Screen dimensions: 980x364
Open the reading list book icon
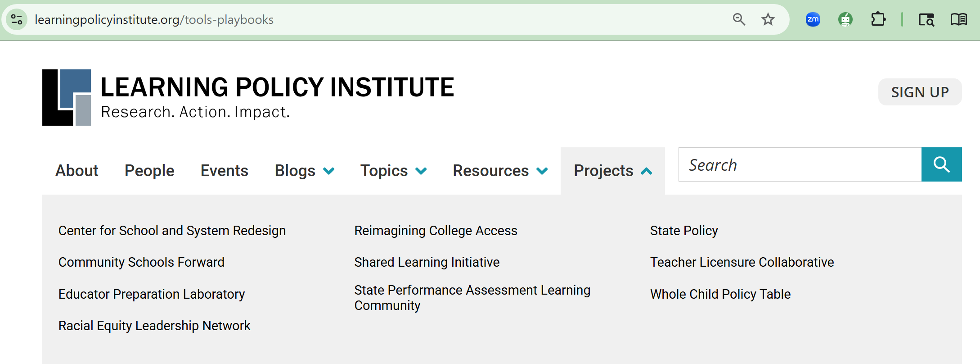coord(958,19)
